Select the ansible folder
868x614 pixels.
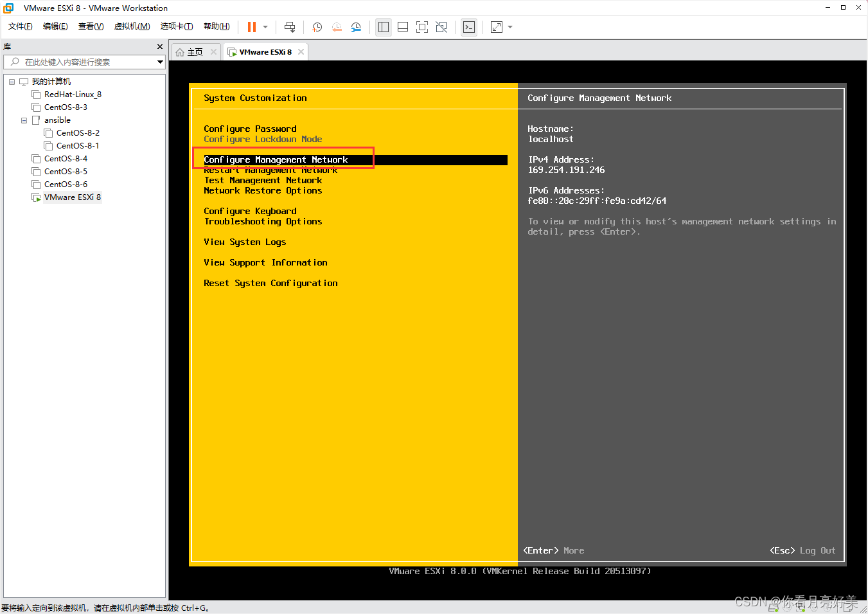pos(57,120)
